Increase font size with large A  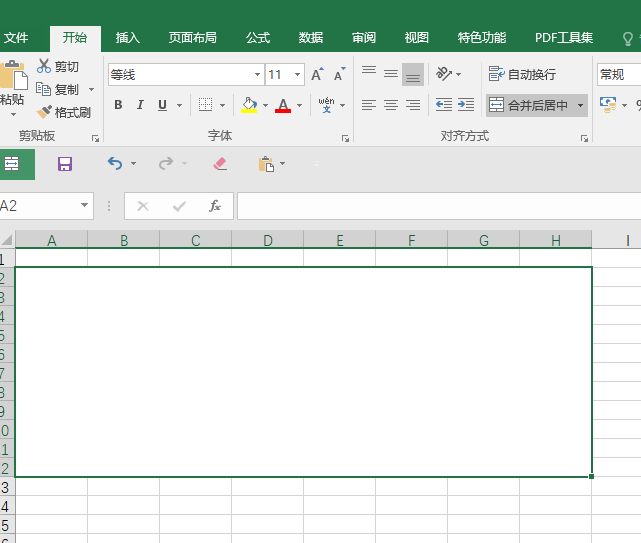[317, 74]
